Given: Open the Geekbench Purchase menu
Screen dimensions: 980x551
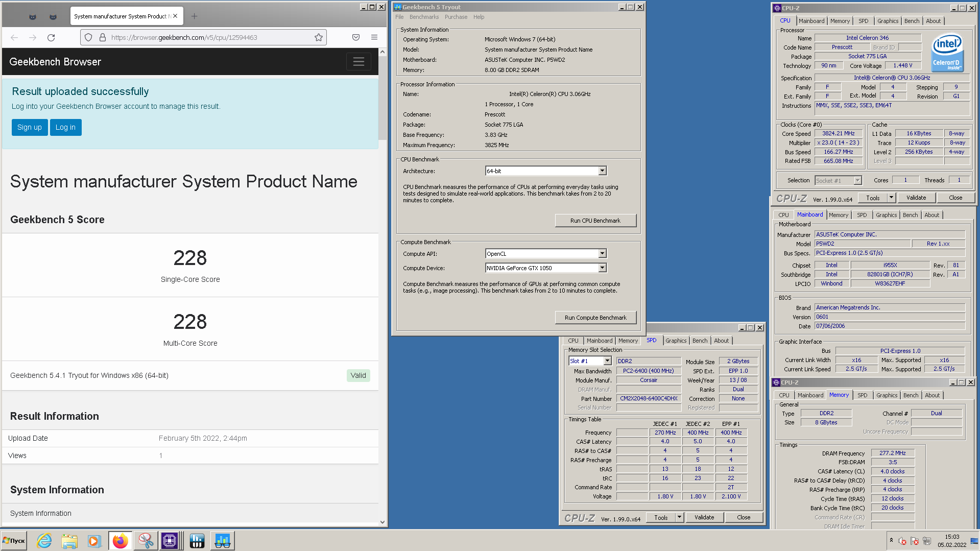Looking at the screenshot, I should click(456, 17).
